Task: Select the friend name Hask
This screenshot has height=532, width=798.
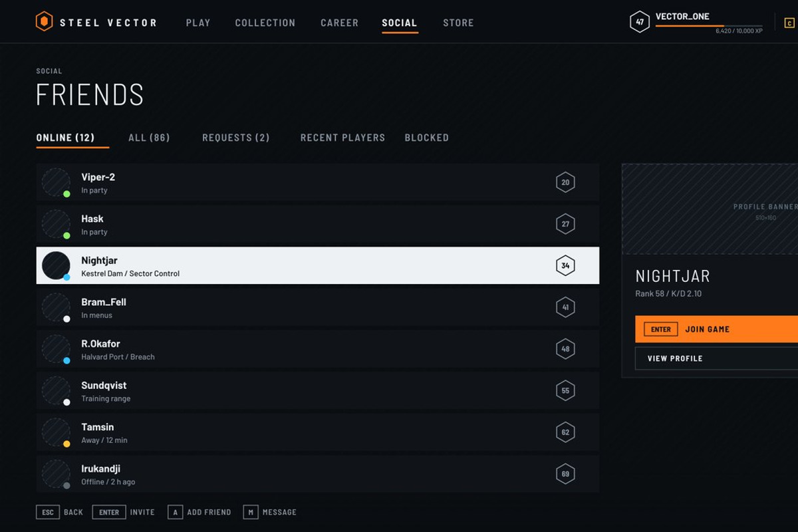Action: tap(92, 219)
